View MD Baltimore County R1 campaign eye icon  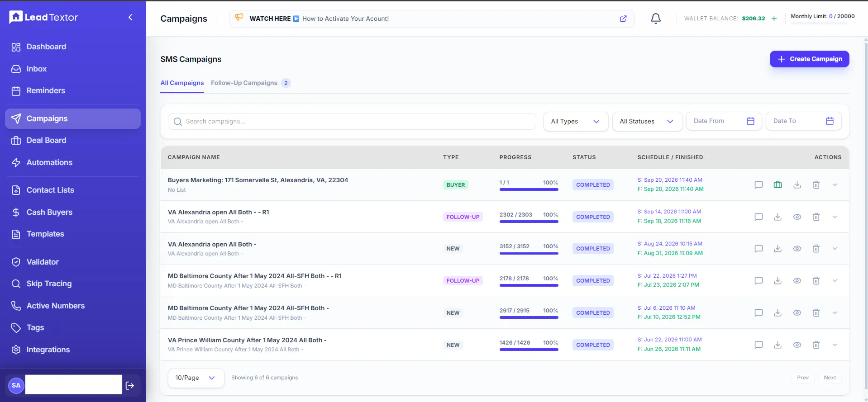point(797,281)
